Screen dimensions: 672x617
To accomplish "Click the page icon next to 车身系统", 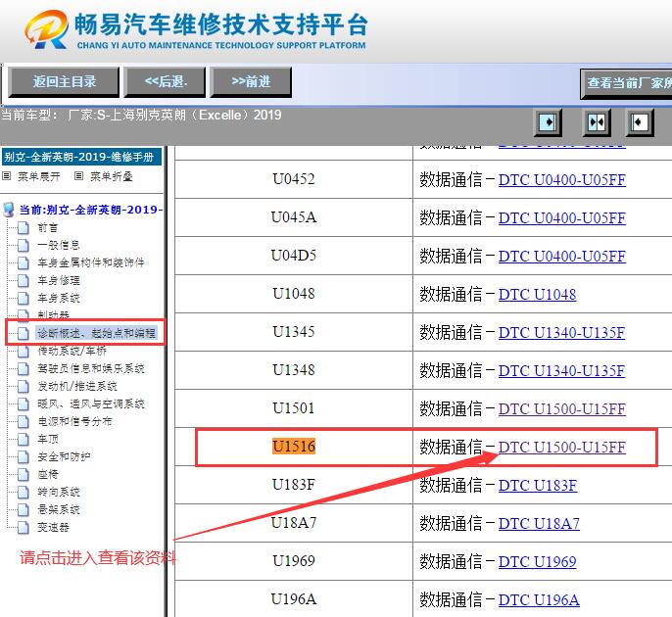I will [x=24, y=298].
